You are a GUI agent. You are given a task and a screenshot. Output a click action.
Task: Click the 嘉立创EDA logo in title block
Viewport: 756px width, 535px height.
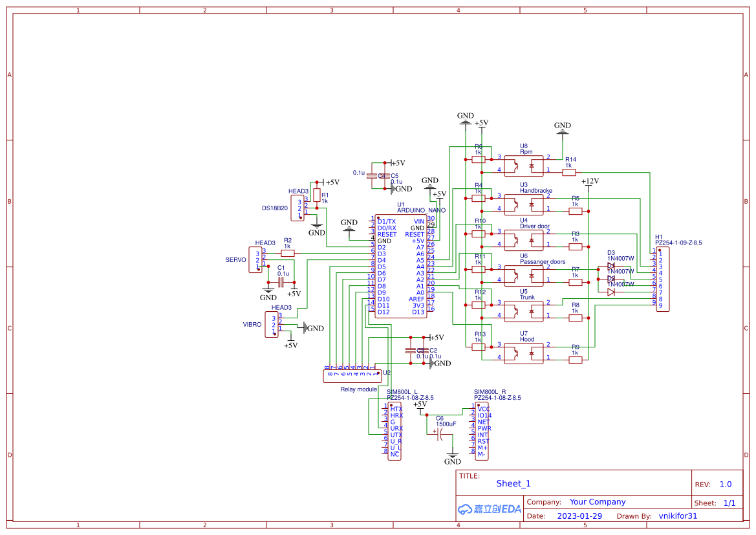tap(490, 508)
